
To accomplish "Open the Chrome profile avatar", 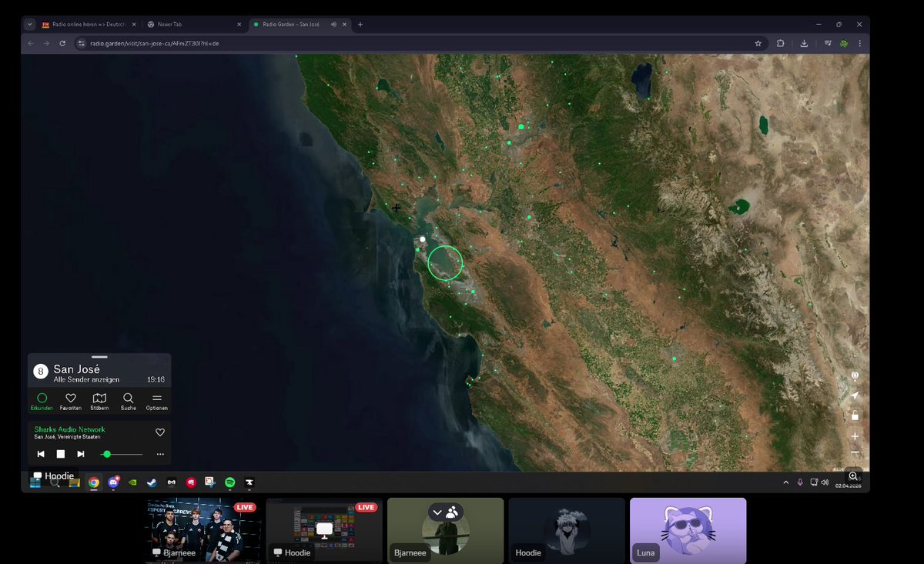I will point(844,43).
